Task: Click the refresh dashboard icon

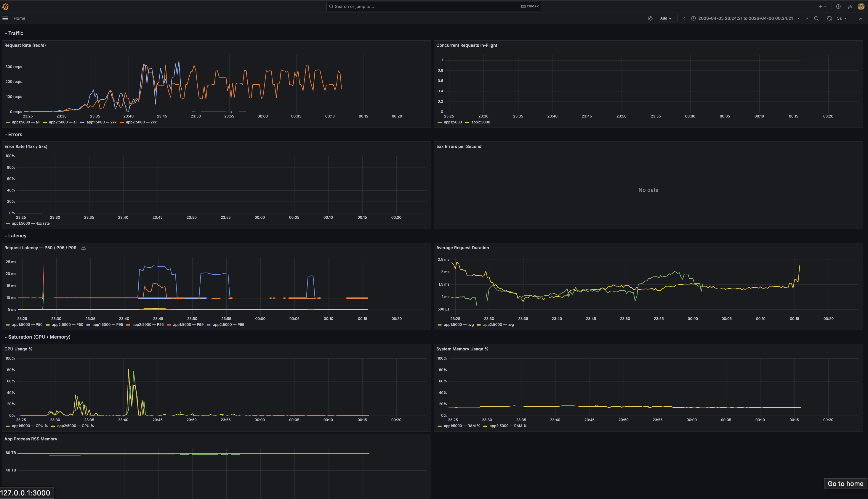Action: click(829, 19)
